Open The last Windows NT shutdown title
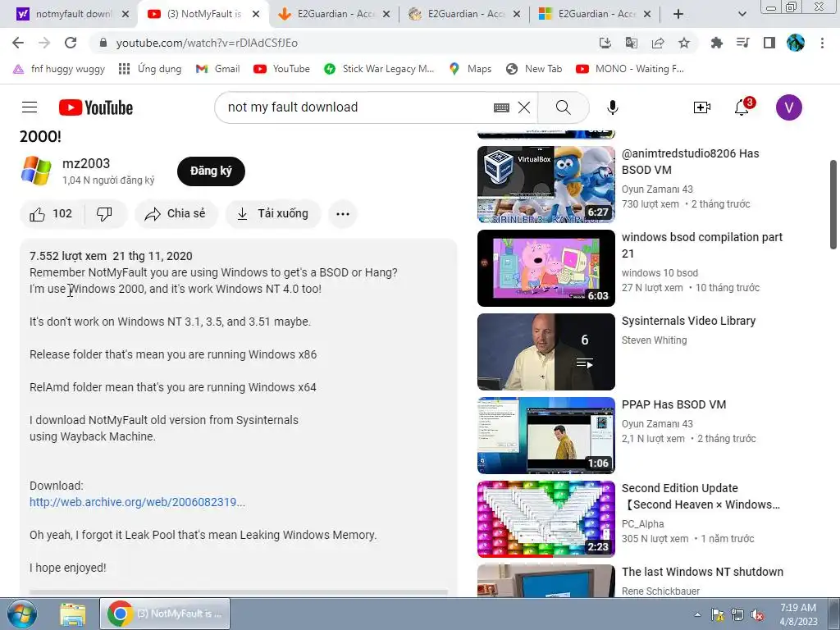This screenshot has height=630, width=840. click(702, 572)
